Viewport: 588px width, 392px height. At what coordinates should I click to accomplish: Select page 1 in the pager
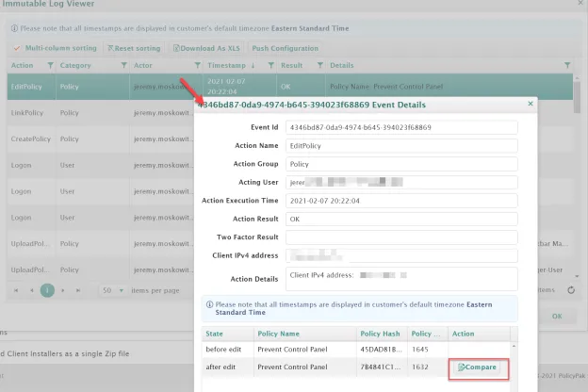click(47, 290)
